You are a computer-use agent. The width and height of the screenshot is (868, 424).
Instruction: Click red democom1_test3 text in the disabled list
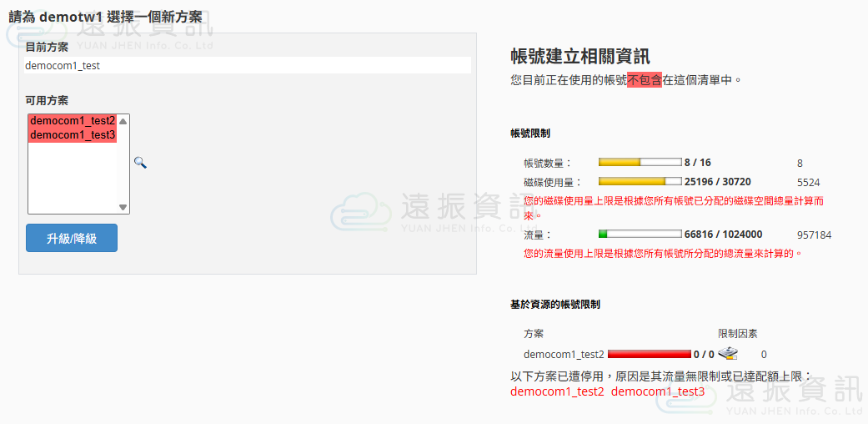658,391
